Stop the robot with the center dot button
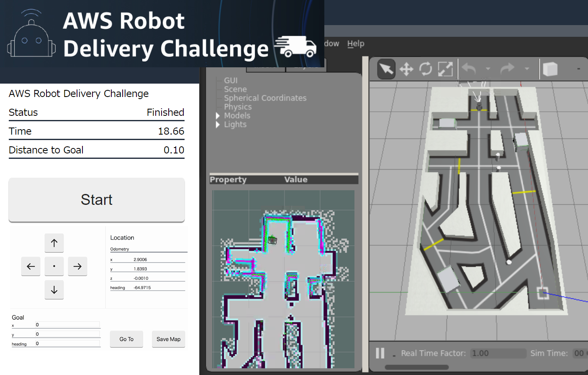Viewport: 588px width, 375px height. [x=54, y=266]
